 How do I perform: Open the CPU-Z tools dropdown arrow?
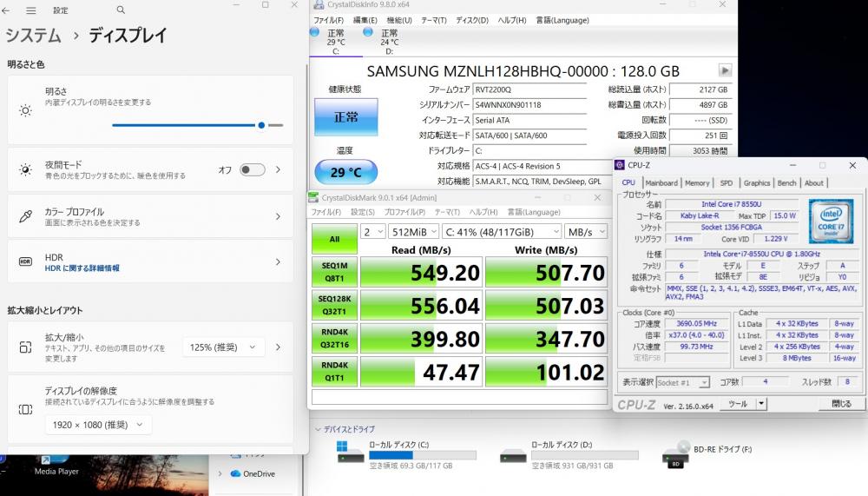pyautogui.click(x=762, y=404)
